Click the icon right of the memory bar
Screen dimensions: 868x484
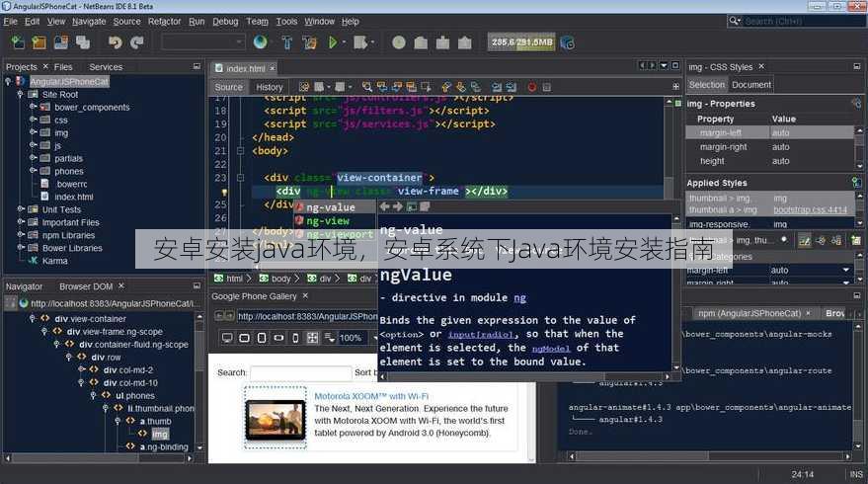tap(568, 42)
